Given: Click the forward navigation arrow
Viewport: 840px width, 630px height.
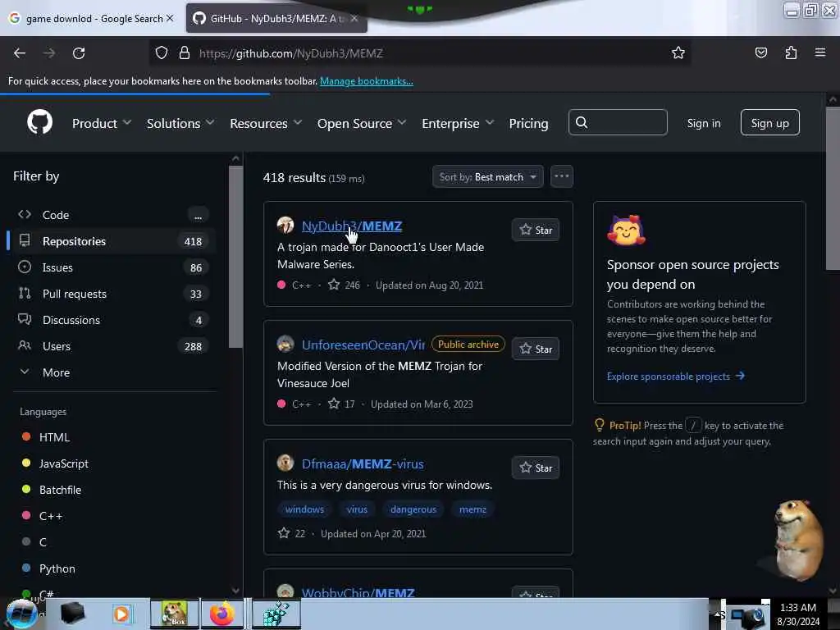Looking at the screenshot, I should pos(48,53).
